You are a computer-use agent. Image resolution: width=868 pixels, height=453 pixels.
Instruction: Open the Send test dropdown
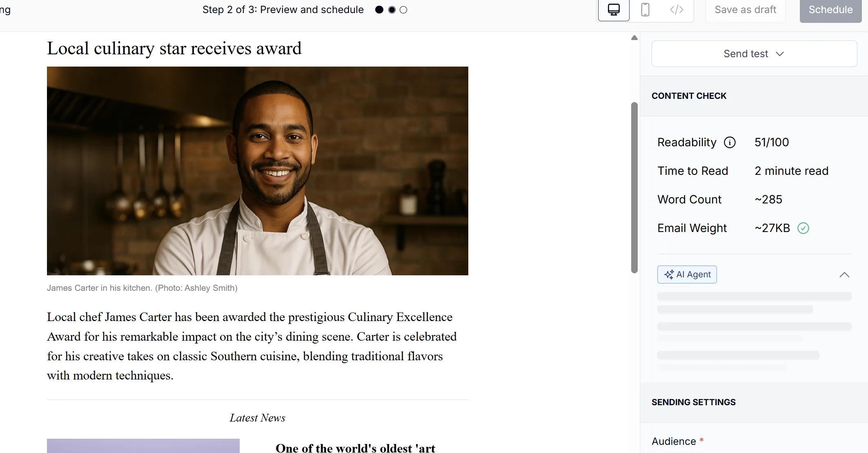754,54
